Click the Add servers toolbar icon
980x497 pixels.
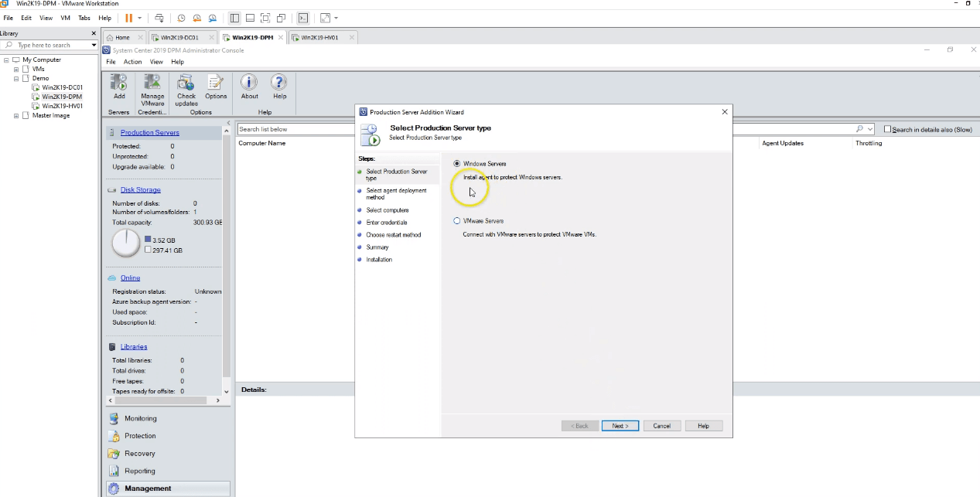click(x=119, y=82)
